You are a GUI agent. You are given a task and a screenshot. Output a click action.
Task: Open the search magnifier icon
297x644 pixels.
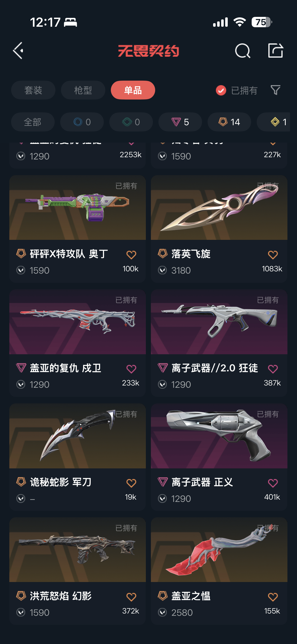(242, 51)
